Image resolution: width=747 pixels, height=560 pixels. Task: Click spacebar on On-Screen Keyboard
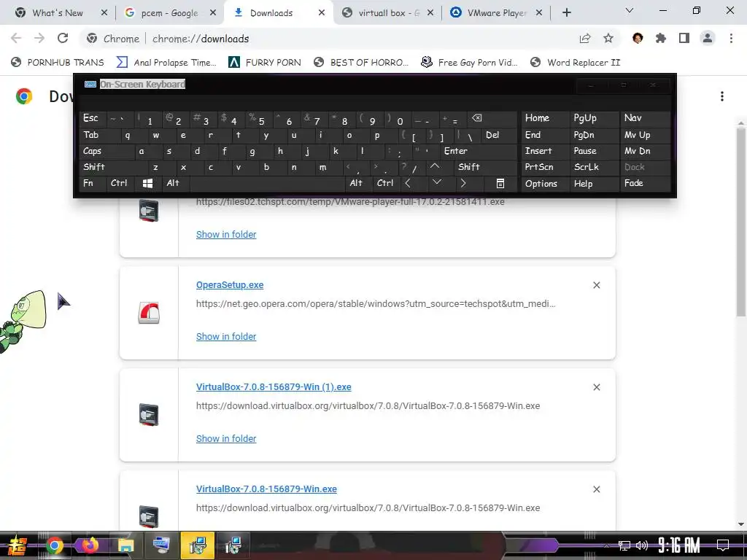coord(268,183)
